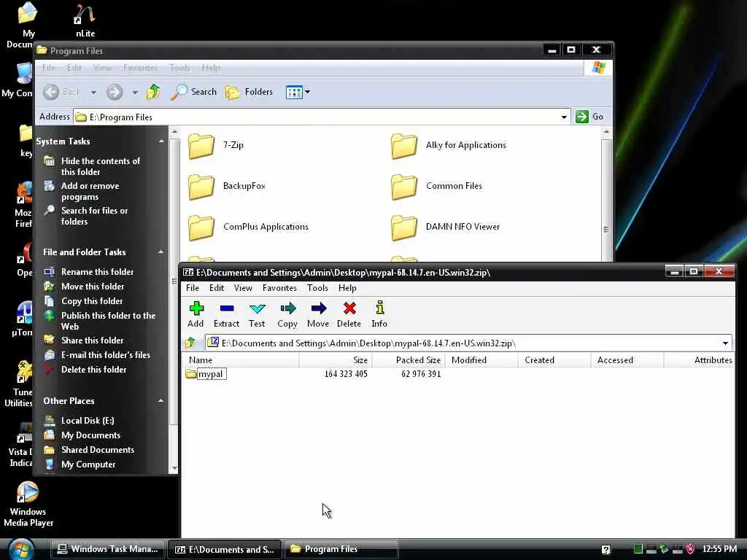
Task: Click Hide the contents of this folder
Action: coord(93,166)
